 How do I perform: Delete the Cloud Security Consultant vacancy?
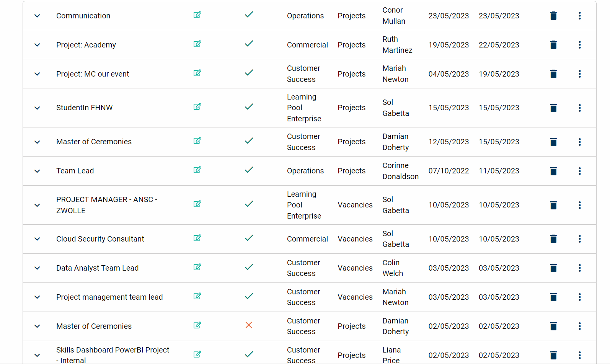[553, 239]
